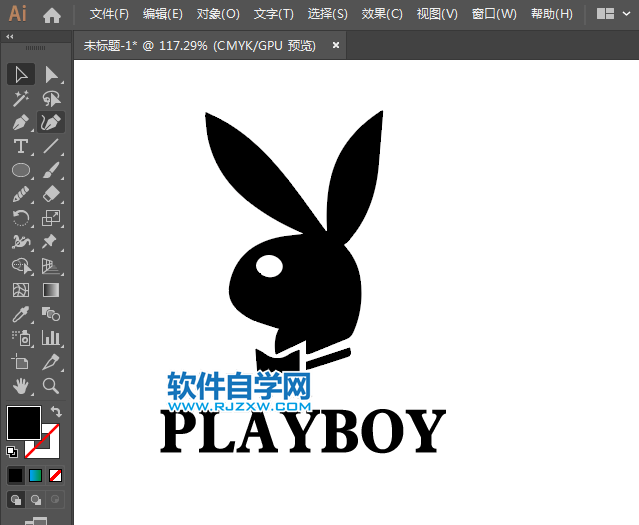Open the 文件(F) menu
Screen dimensions: 639x525
click(109, 14)
